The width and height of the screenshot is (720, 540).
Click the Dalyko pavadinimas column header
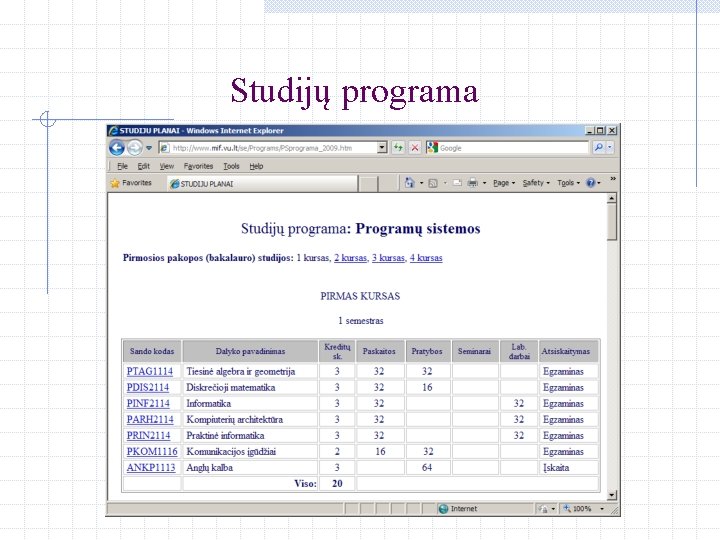pos(250,351)
